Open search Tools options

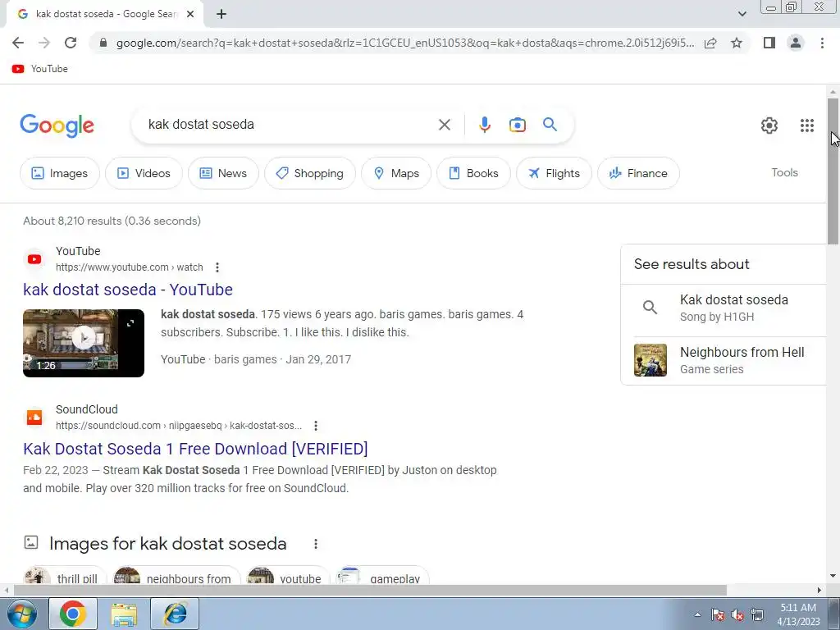pyautogui.click(x=784, y=172)
